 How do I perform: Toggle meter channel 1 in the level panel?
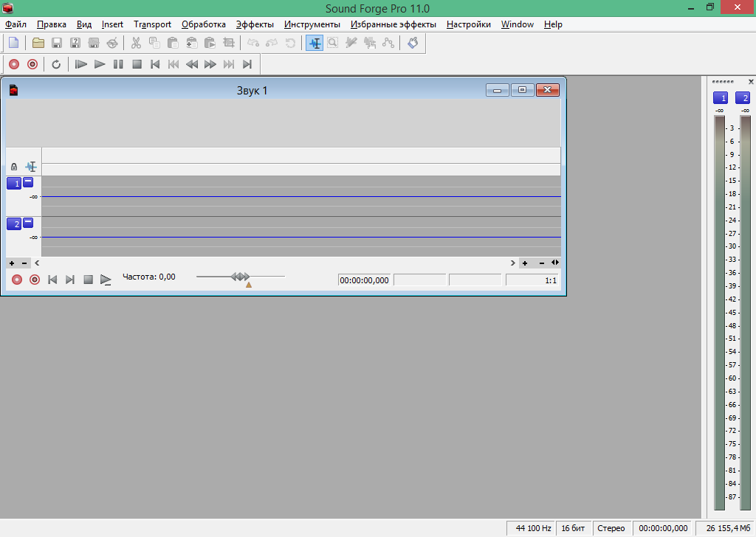coord(720,98)
